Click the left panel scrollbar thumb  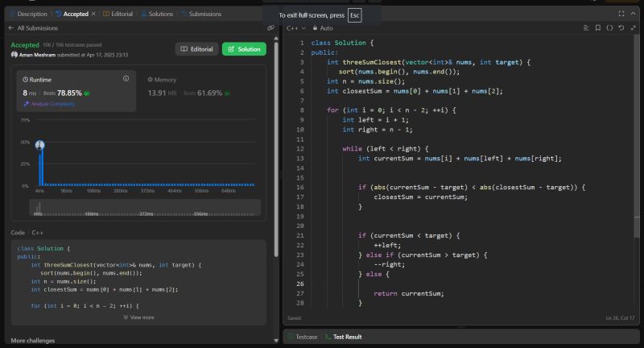point(276,149)
